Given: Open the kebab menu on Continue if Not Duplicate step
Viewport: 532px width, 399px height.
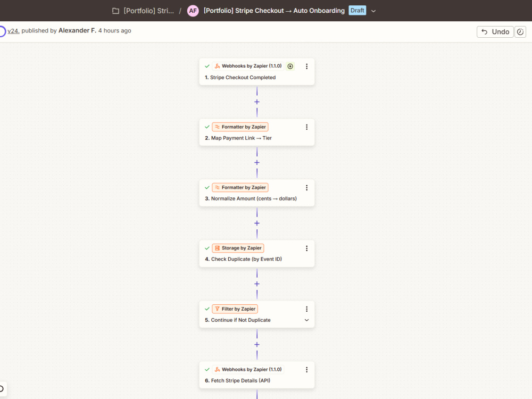Looking at the screenshot, I should click(x=307, y=309).
